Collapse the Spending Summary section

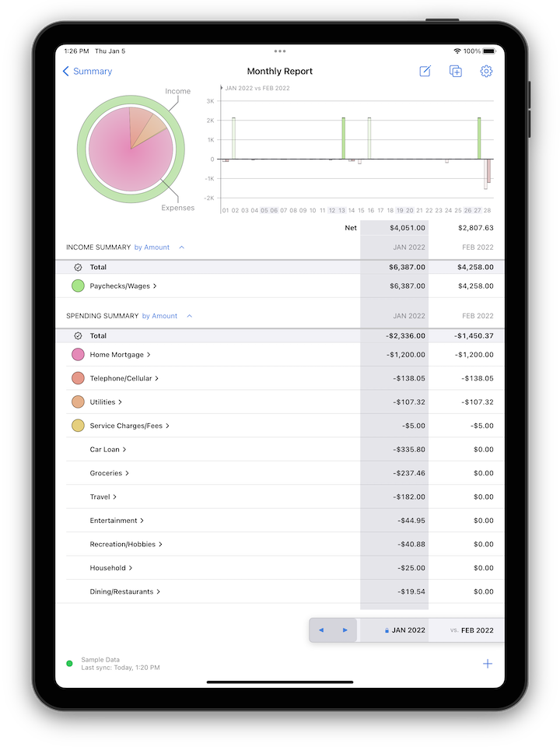[190, 316]
